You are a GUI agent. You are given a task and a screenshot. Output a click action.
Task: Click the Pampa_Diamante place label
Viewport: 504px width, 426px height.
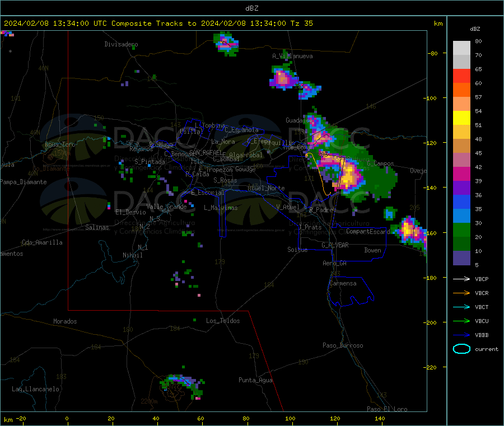[24, 182]
